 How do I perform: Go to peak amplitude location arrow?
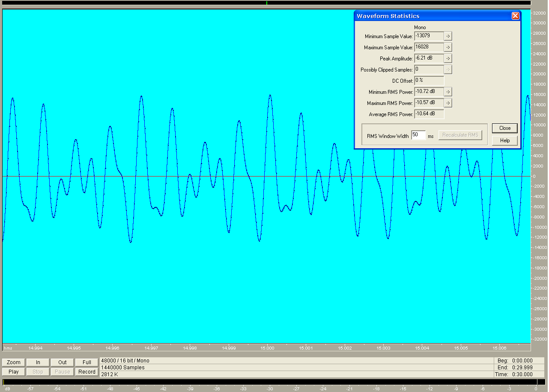click(x=448, y=58)
